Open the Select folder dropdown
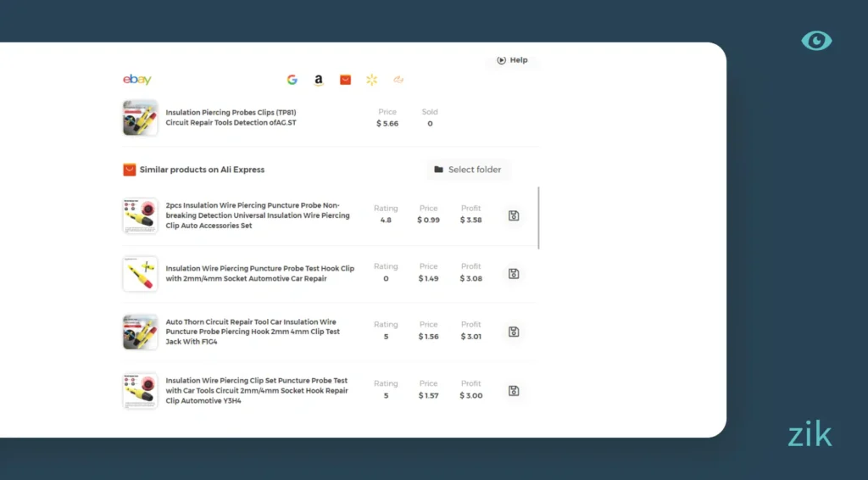Image resolution: width=868 pixels, height=480 pixels. pyautogui.click(x=468, y=170)
